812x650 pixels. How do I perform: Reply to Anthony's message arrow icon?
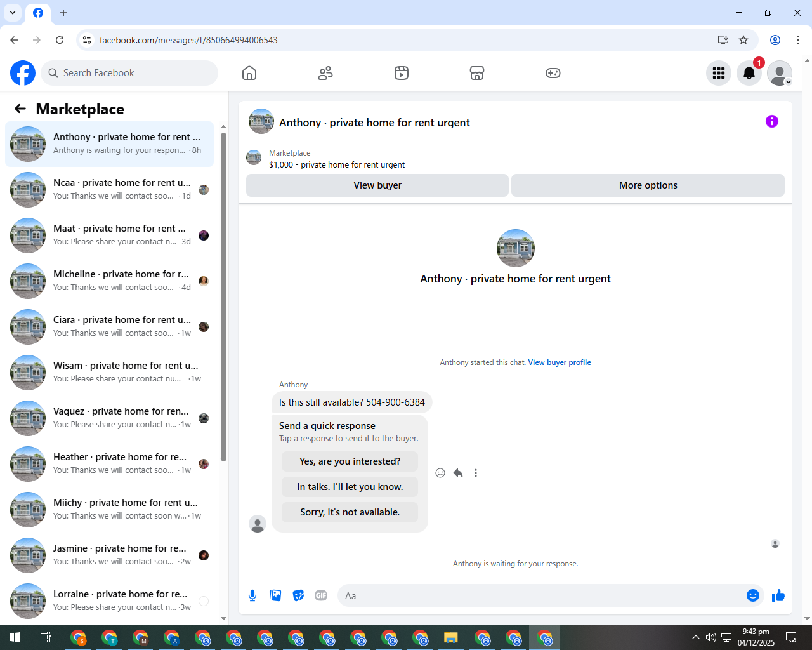pyautogui.click(x=458, y=473)
